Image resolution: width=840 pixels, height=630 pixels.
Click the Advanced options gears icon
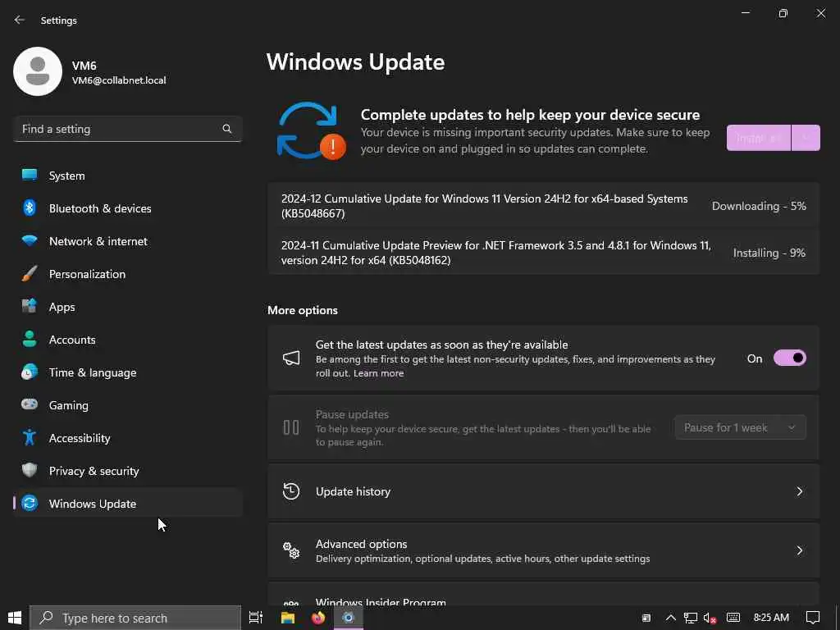291,550
